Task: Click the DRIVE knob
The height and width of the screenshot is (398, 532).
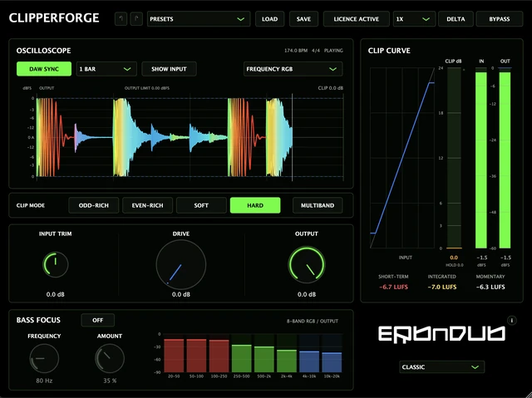Action: coord(181,264)
